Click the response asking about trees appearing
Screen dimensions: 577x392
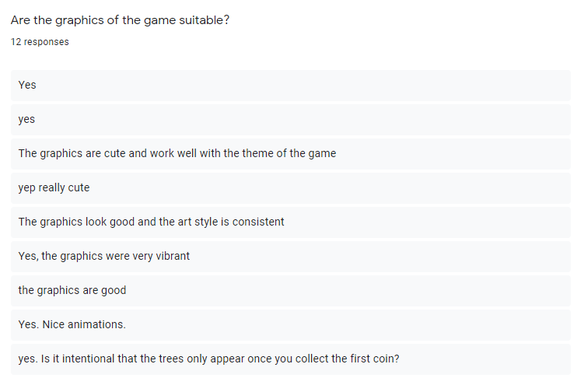pyautogui.click(x=291, y=359)
